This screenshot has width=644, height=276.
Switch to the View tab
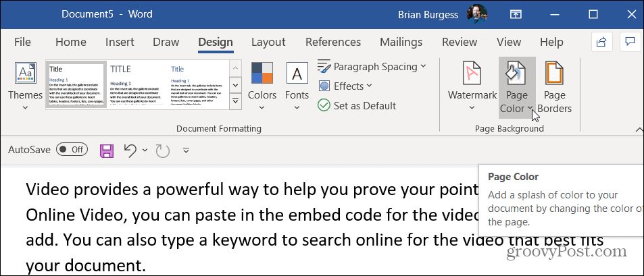click(x=508, y=42)
